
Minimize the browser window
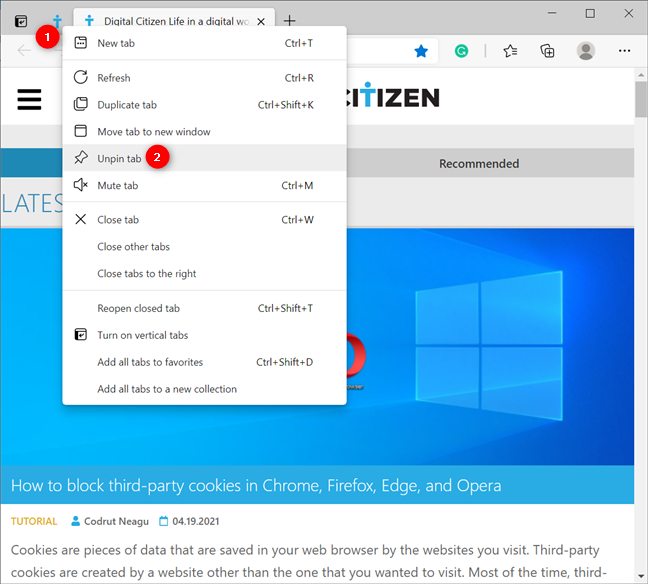click(552, 14)
